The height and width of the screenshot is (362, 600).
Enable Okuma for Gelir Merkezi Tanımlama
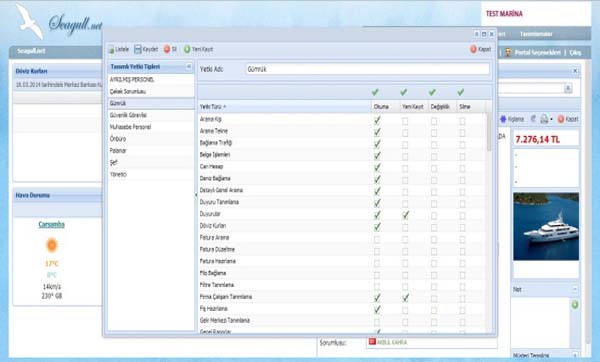[377, 322]
